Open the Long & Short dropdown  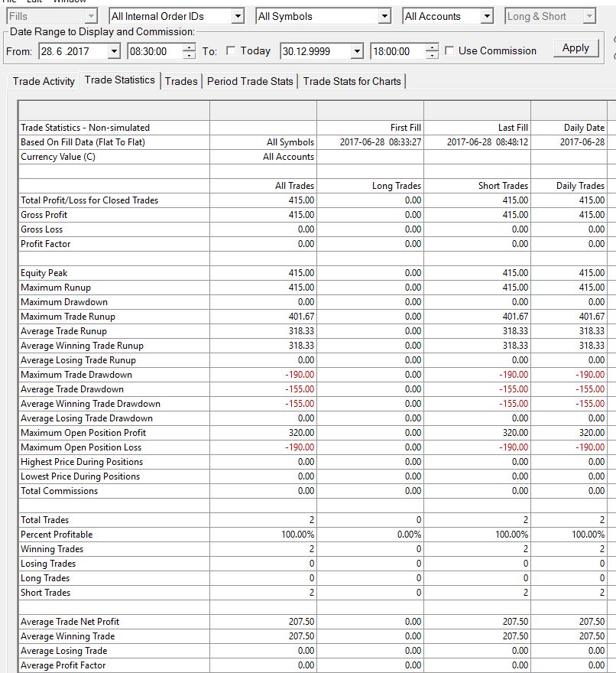coord(550,16)
